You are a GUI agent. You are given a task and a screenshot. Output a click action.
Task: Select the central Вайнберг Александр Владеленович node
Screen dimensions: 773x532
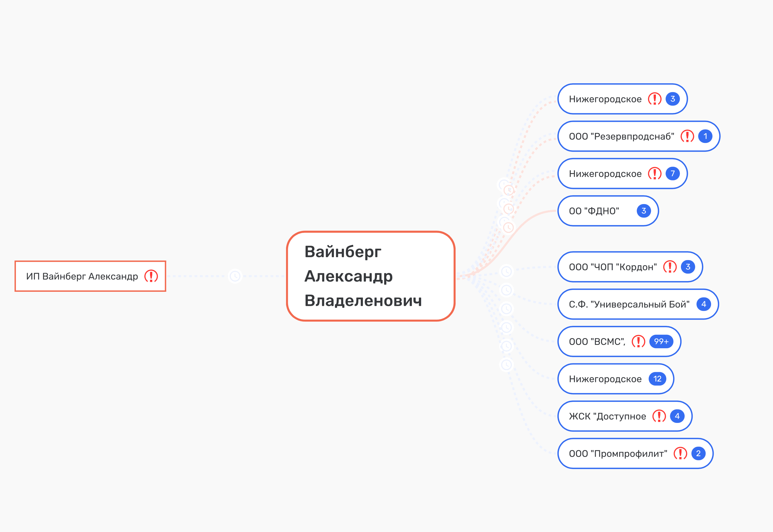[371, 276]
